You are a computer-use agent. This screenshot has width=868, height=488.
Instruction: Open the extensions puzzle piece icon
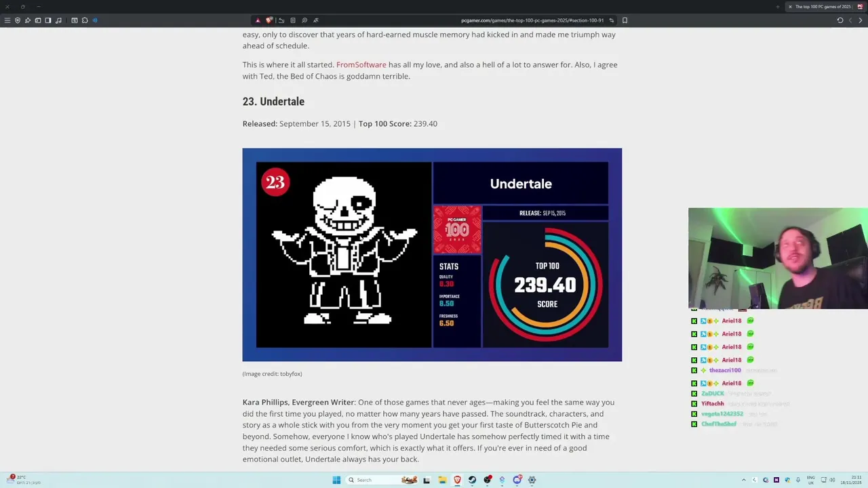click(85, 20)
